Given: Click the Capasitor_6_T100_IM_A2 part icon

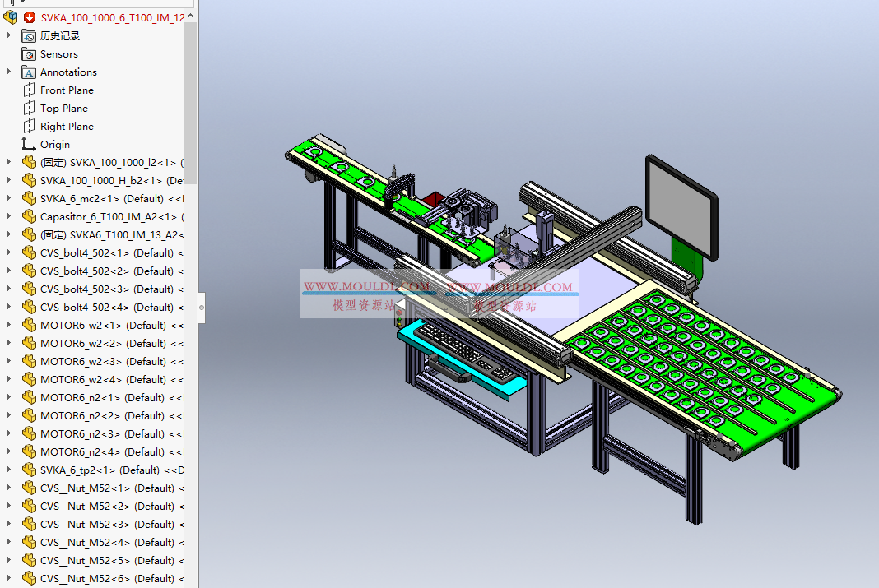Looking at the screenshot, I should click(30, 217).
